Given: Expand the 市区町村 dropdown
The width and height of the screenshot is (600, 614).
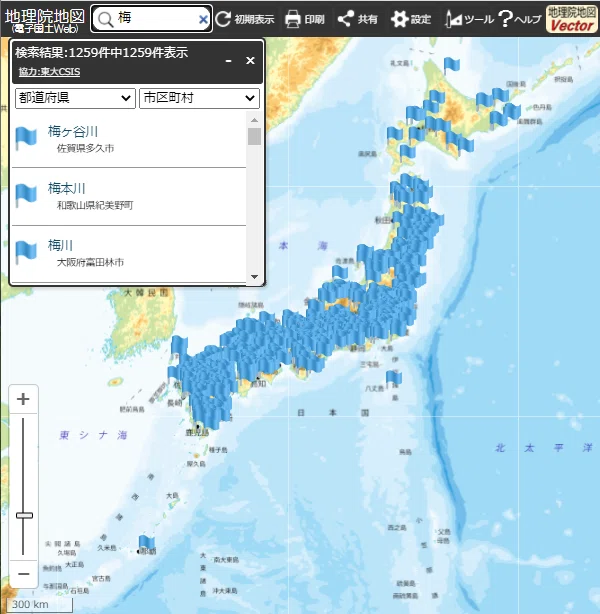Looking at the screenshot, I should [x=199, y=98].
